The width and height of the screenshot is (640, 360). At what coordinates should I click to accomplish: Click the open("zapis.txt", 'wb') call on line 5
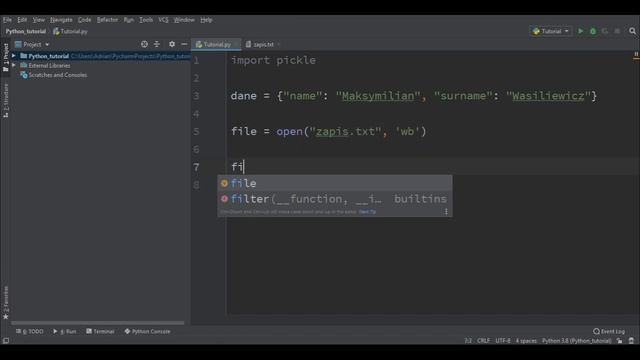351,131
